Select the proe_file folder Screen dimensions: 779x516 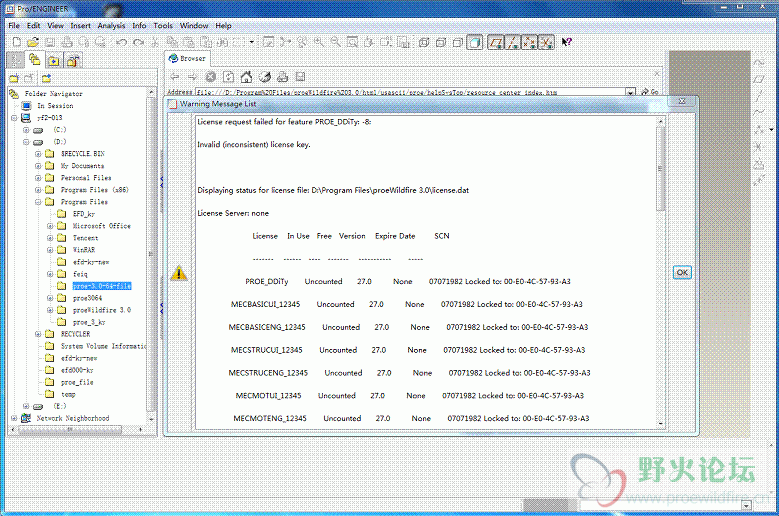pos(77,382)
